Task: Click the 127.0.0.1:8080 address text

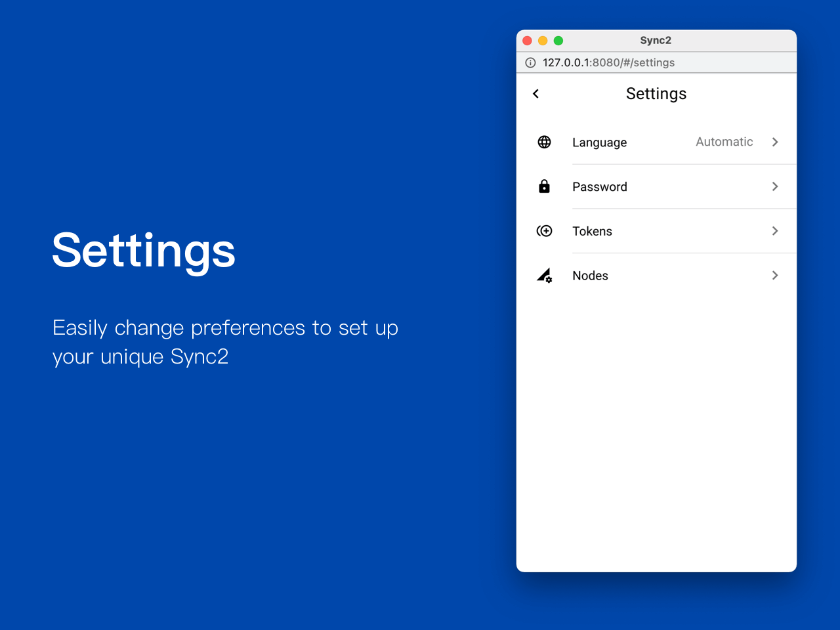Action: [608, 63]
